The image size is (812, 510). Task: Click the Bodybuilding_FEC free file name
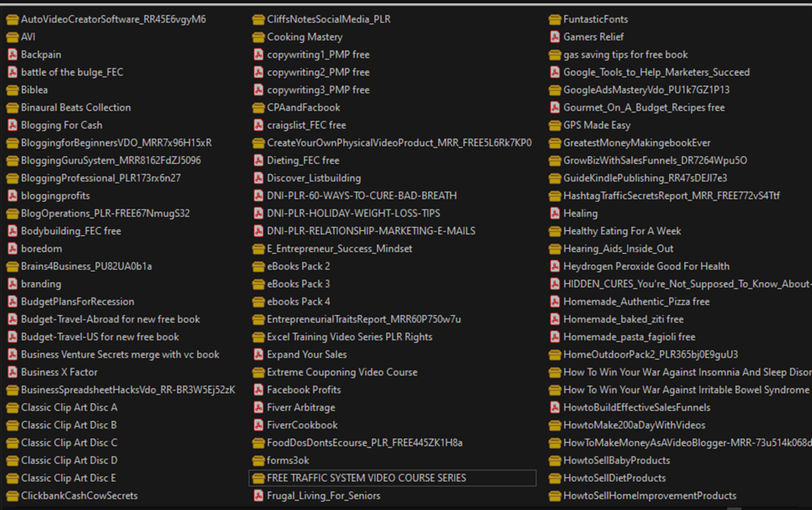pos(71,231)
